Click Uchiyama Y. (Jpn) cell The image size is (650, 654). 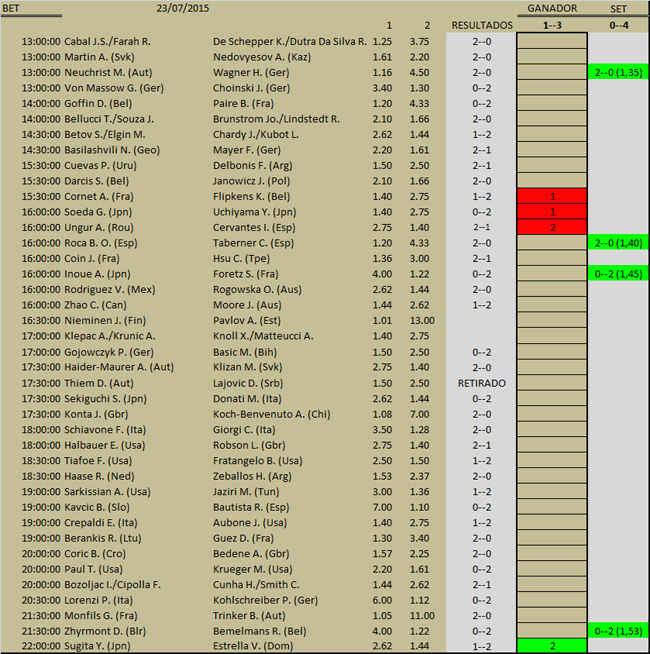[x=254, y=212]
